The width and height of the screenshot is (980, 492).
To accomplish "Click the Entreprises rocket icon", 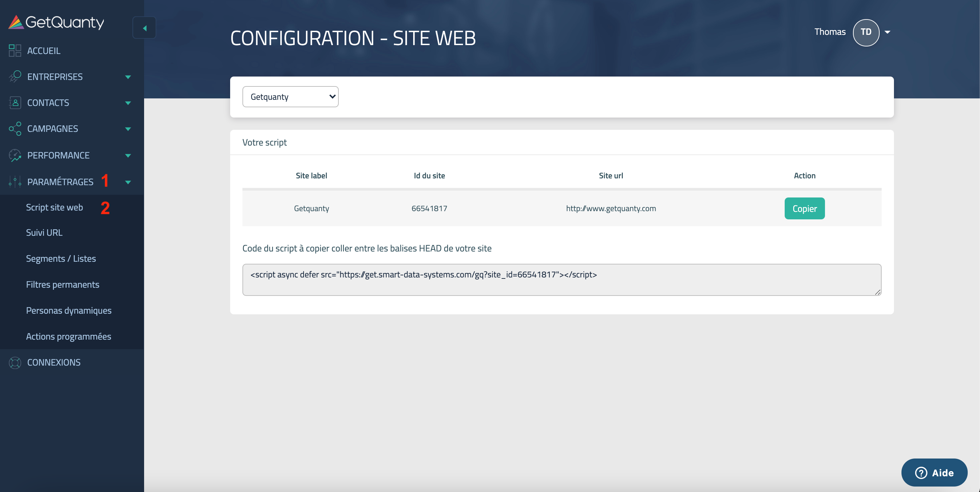I will (x=15, y=77).
